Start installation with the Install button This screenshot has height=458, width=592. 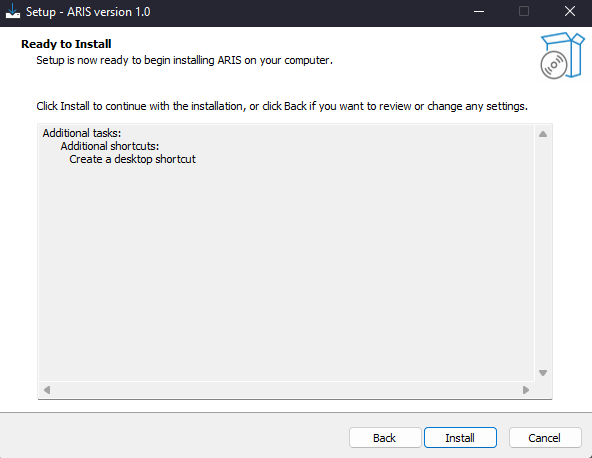[460, 438]
